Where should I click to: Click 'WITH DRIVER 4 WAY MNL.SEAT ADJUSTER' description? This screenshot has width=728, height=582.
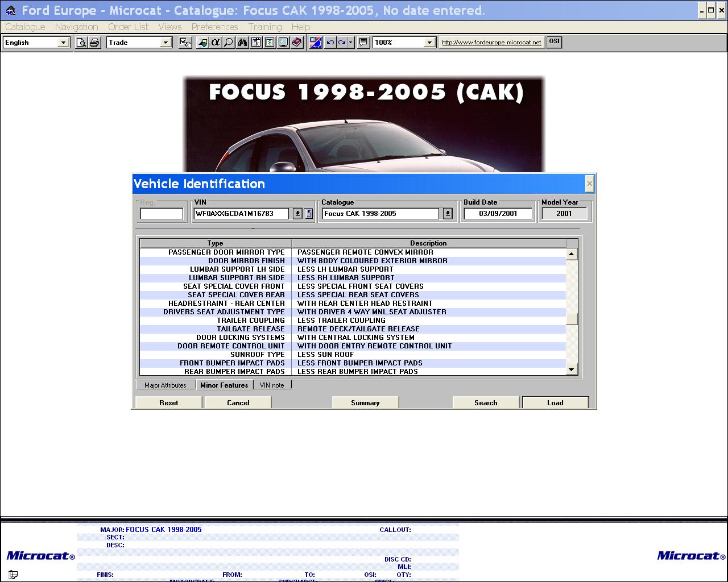[x=372, y=312]
